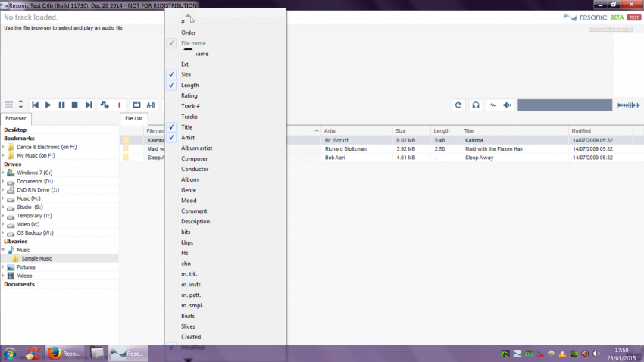Uncheck the Length column option
The width and height of the screenshot is (644, 362).
[189, 86]
